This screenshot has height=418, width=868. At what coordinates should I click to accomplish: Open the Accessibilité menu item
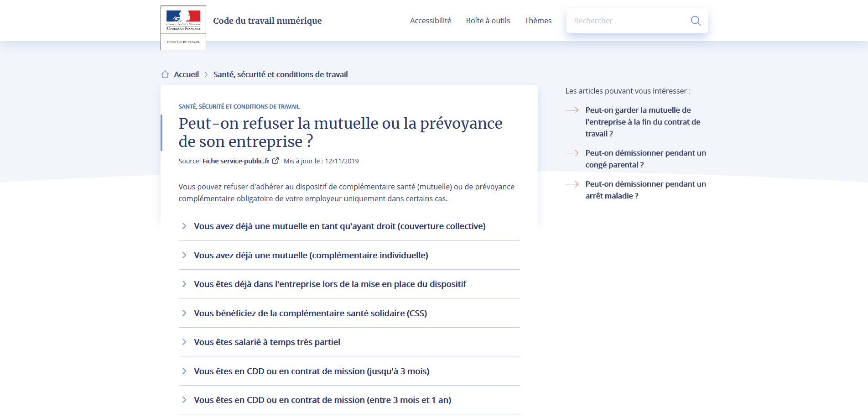click(x=431, y=21)
